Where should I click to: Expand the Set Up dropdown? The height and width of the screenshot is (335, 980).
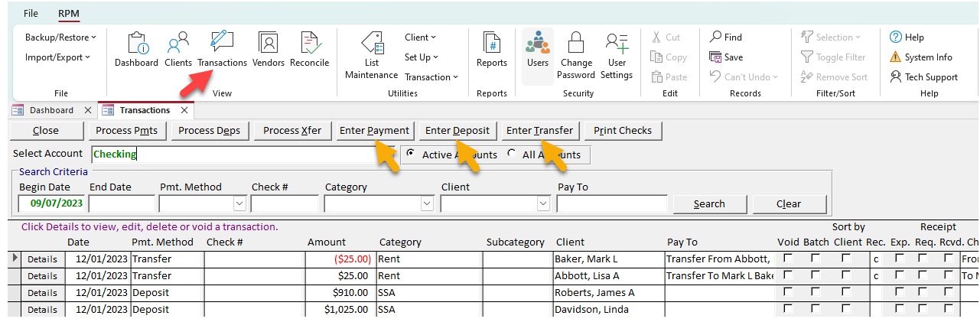pos(422,57)
